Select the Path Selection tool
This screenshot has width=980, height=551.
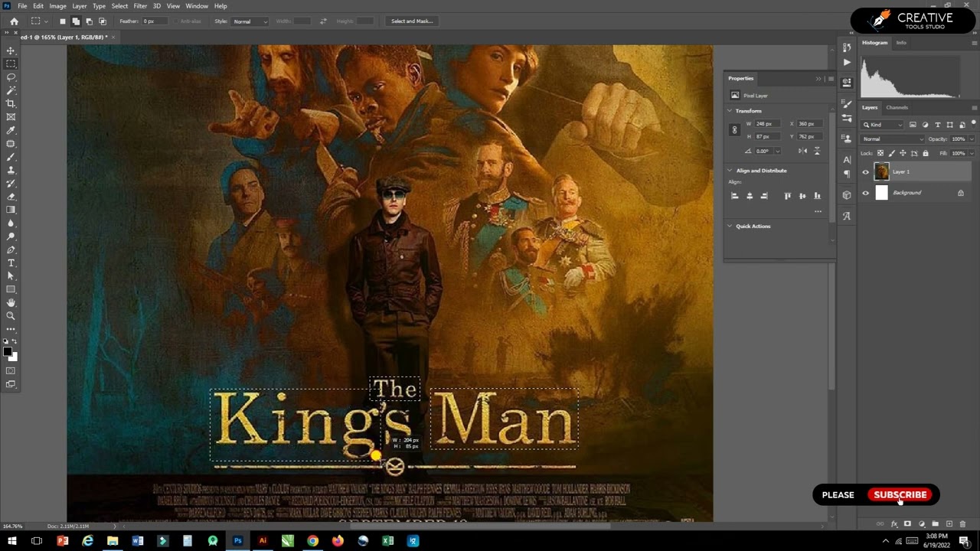coord(11,275)
